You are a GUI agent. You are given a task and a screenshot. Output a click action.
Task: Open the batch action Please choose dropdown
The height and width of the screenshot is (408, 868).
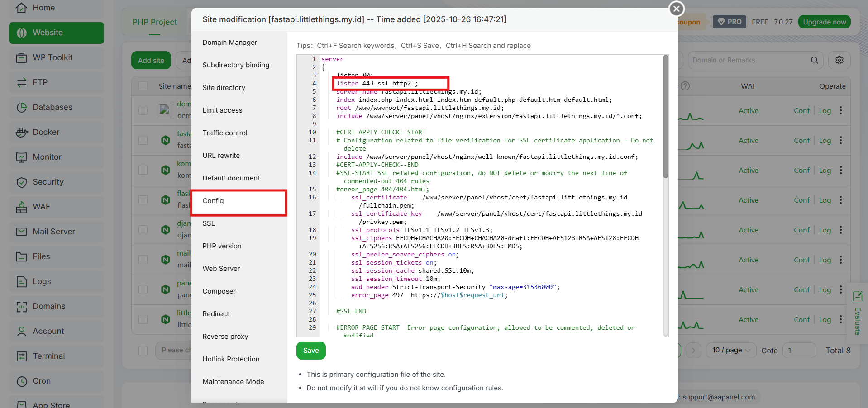174,350
